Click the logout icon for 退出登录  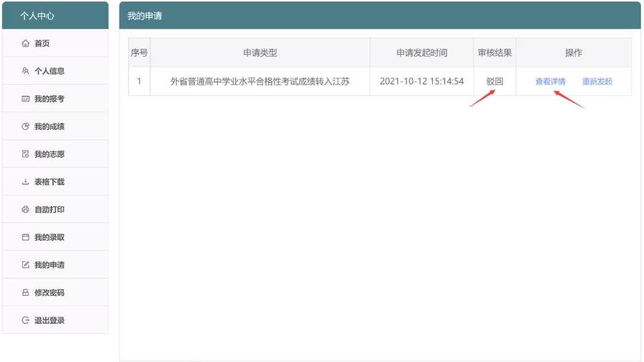pyautogui.click(x=25, y=320)
